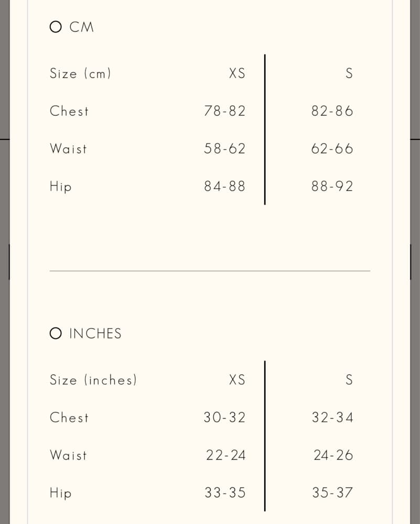Click S chest value 82-86
420x524 pixels.
332,111
